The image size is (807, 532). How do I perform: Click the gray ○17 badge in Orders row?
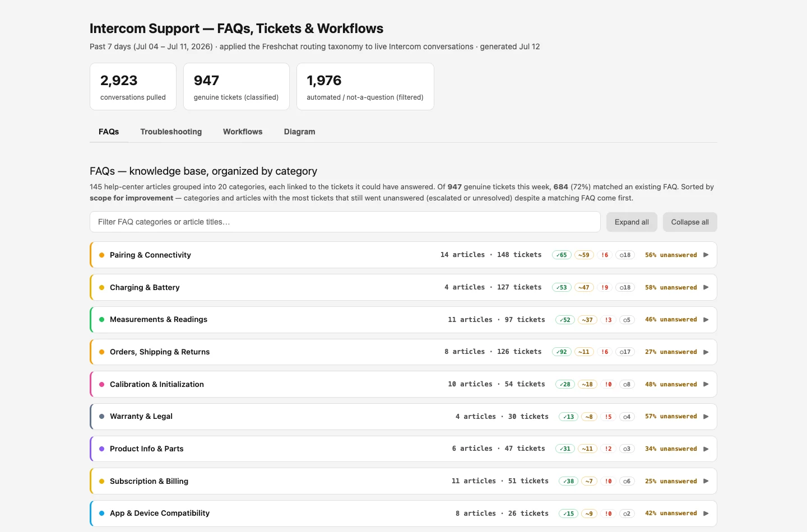coord(625,352)
